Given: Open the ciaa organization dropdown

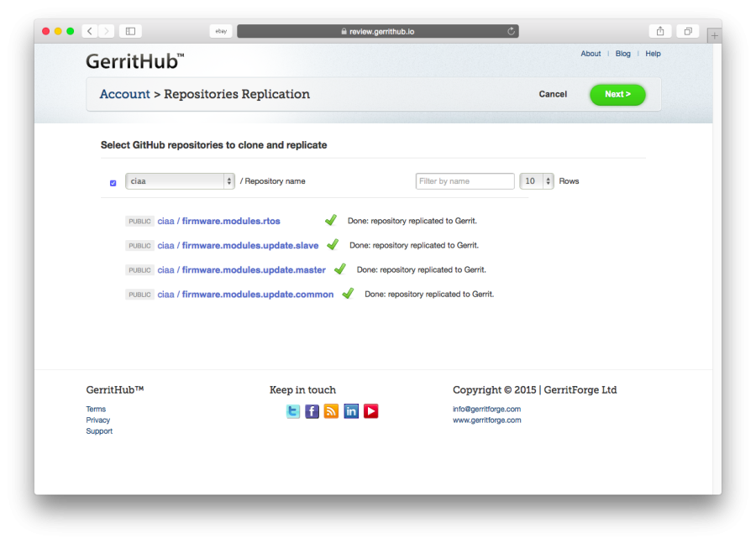Looking at the screenshot, I should (x=180, y=181).
